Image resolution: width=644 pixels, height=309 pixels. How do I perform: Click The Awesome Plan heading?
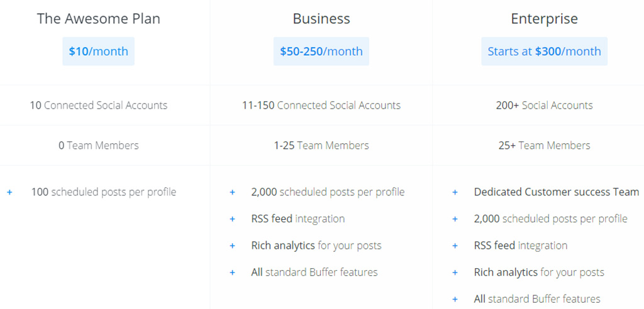pyautogui.click(x=98, y=19)
